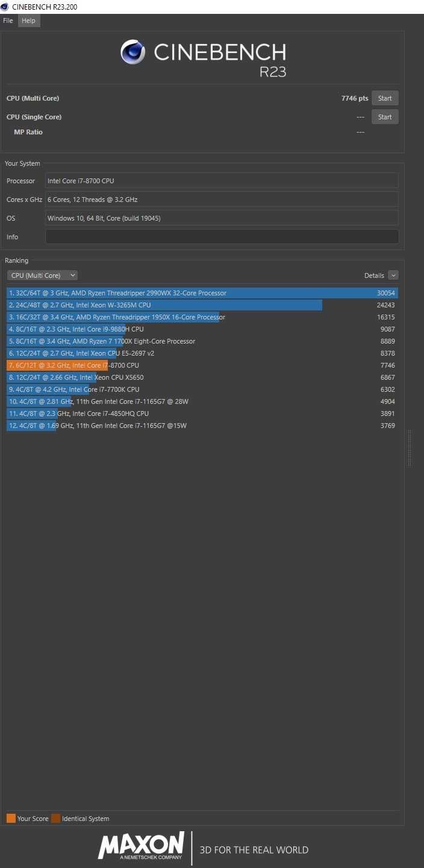
Task: Select the i7-1165G7 @ 28W ranking row
Action: pyautogui.click(x=202, y=401)
